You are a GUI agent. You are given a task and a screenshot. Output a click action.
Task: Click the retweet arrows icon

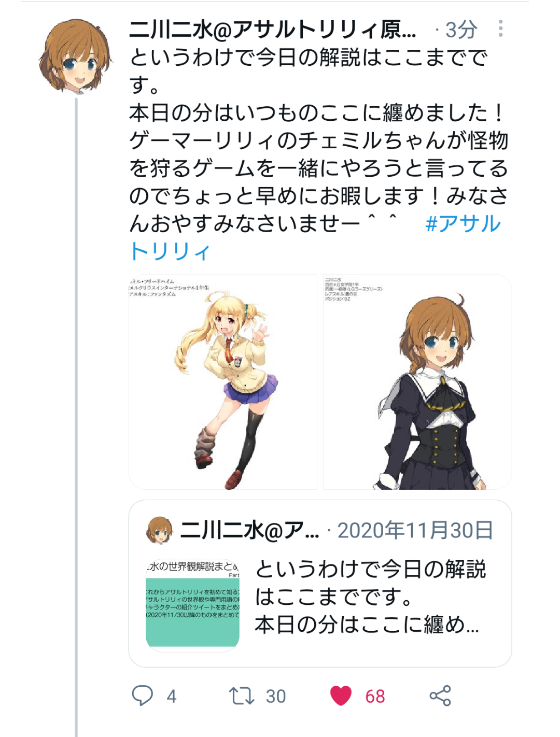coord(242,696)
